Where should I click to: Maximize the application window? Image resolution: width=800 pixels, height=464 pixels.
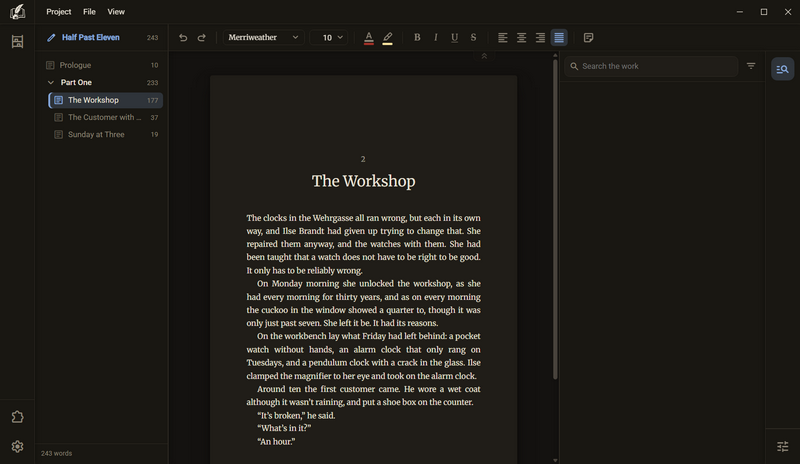point(764,11)
